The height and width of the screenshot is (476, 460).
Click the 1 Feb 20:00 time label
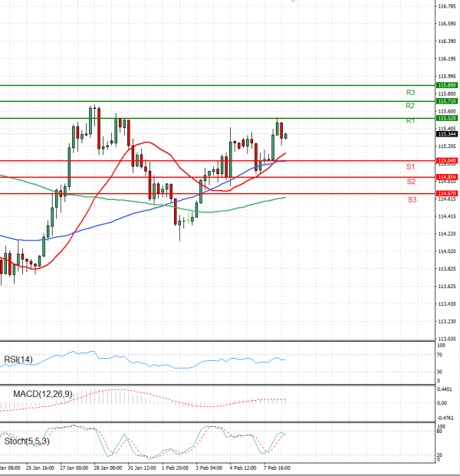point(176,468)
